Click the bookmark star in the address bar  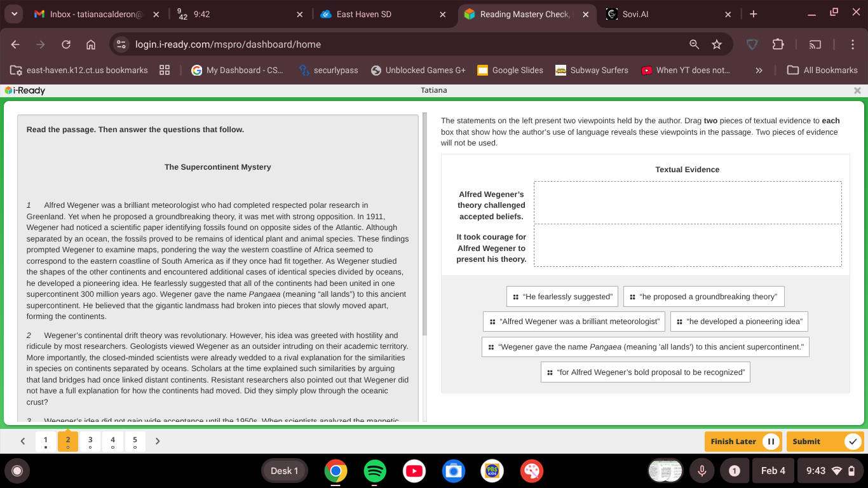click(x=717, y=44)
